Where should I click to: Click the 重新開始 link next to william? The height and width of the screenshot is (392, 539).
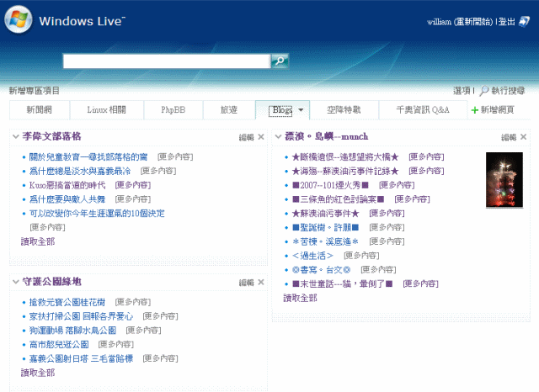click(473, 22)
